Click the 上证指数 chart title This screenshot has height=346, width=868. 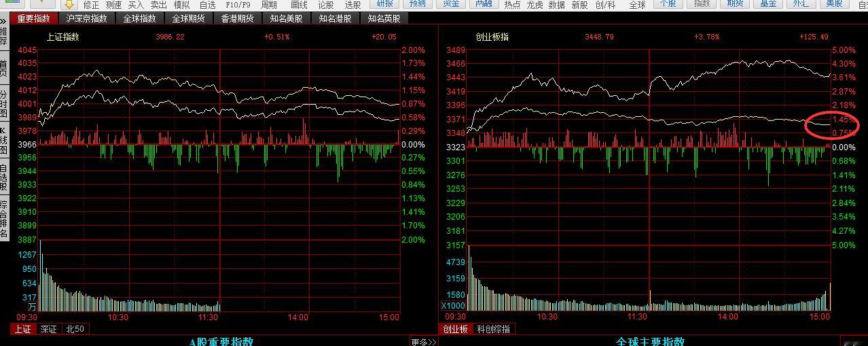(62, 37)
